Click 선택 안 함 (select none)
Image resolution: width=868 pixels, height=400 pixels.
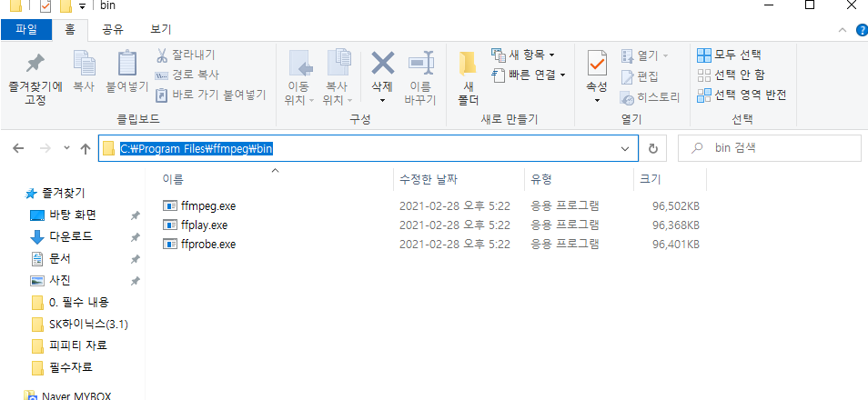[x=731, y=75]
